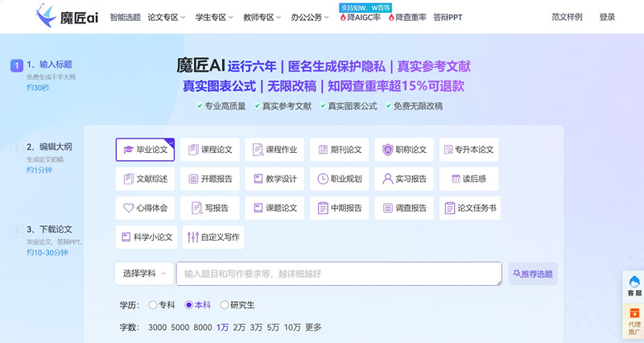The image size is (644, 343).
Task: Set word count to 5000
Action: coord(180,328)
